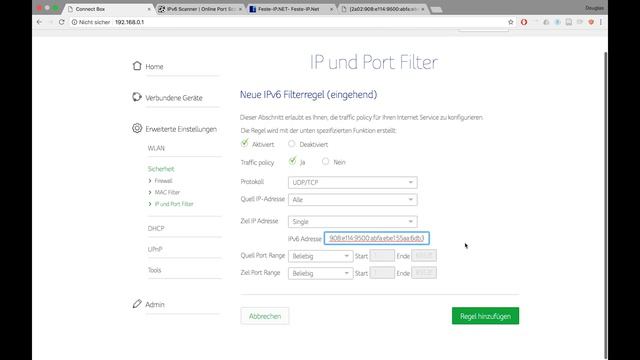Viewport: 640px width, 360px height.
Task: Switch to the Feste-IP.NET tab
Action: pos(291,9)
